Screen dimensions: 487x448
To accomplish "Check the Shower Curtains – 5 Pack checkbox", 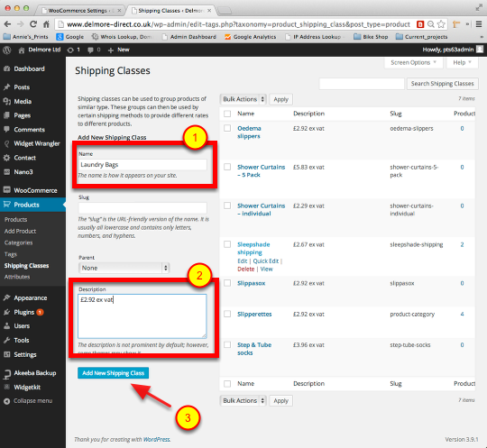I will coord(227,167).
